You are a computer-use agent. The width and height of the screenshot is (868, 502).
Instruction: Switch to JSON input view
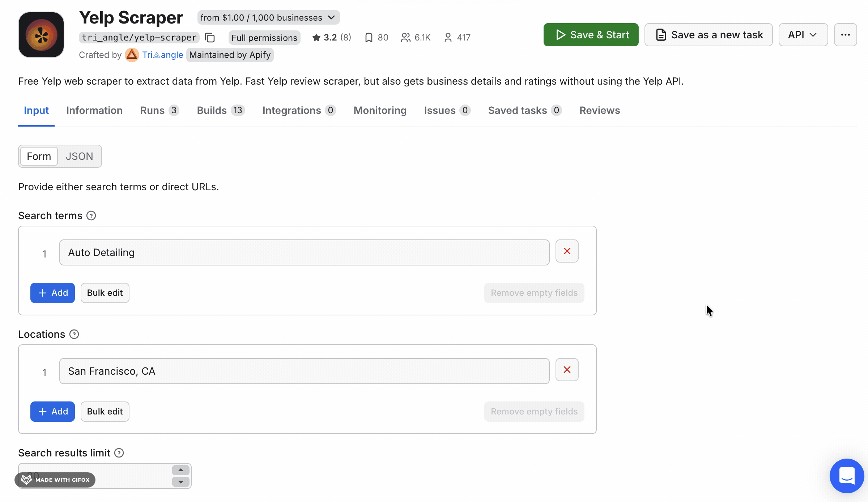click(80, 156)
